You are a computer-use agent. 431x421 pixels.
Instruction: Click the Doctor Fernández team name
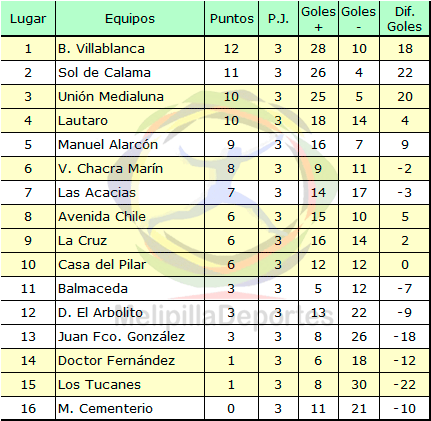coord(116,361)
